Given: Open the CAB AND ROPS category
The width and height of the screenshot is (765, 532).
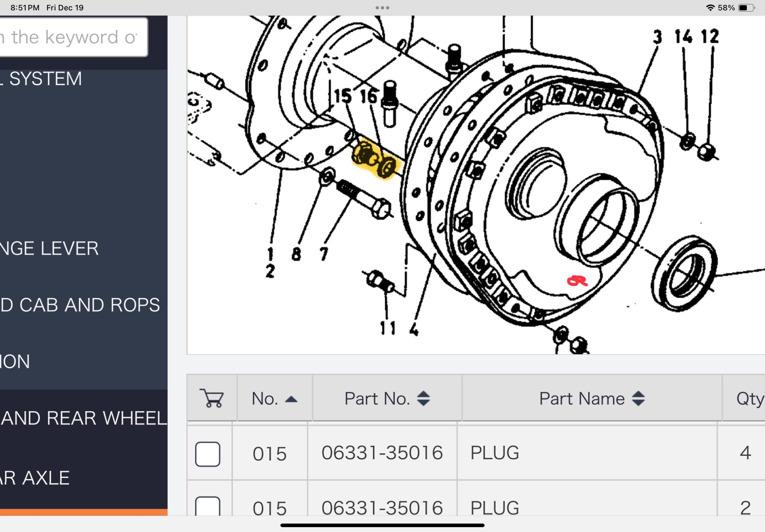Looking at the screenshot, I should click(80, 305).
